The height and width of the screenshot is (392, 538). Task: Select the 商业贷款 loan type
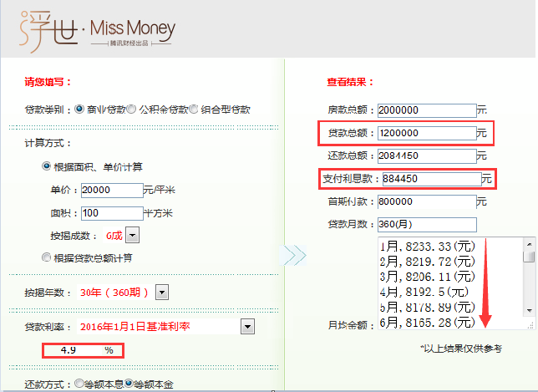(80, 109)
